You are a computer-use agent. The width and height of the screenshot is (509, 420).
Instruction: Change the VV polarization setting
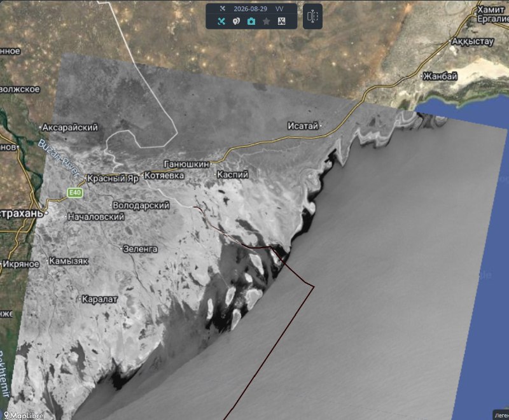tap(279, 9)
